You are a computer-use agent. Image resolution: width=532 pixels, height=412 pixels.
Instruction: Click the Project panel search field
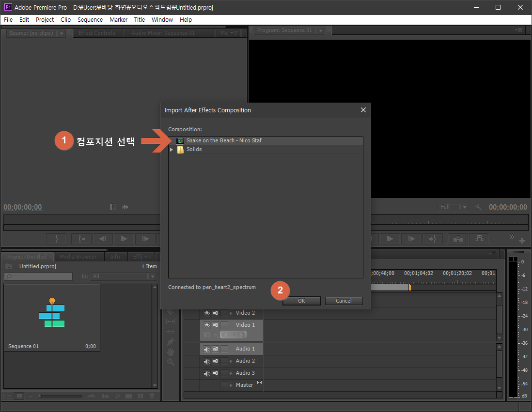[38, 276]
